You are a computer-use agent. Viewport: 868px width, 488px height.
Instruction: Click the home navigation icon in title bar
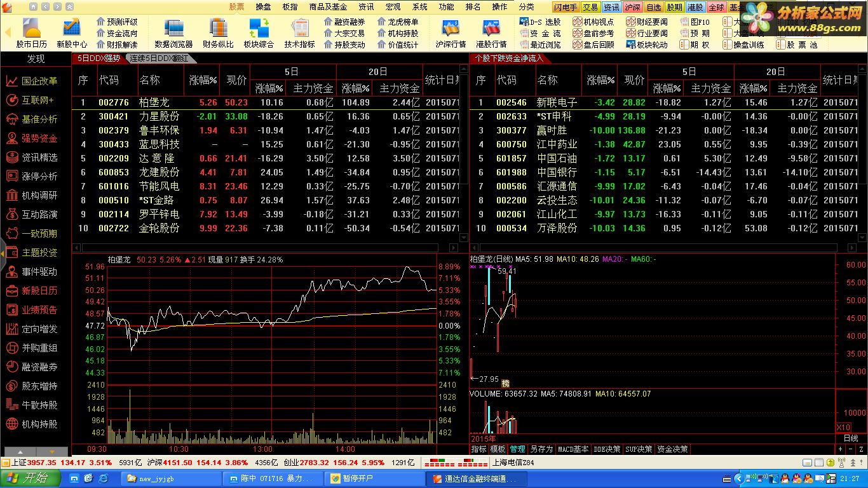click(33, 6)
